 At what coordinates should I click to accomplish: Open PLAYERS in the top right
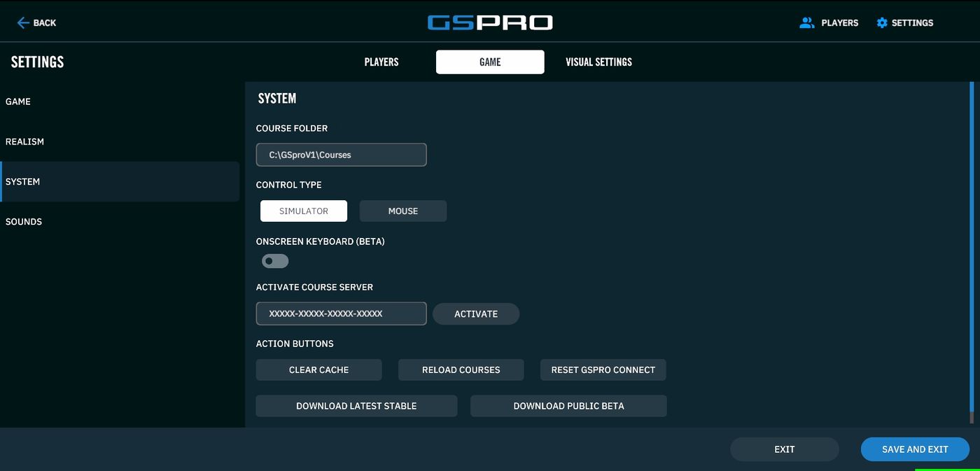point(839,23)
